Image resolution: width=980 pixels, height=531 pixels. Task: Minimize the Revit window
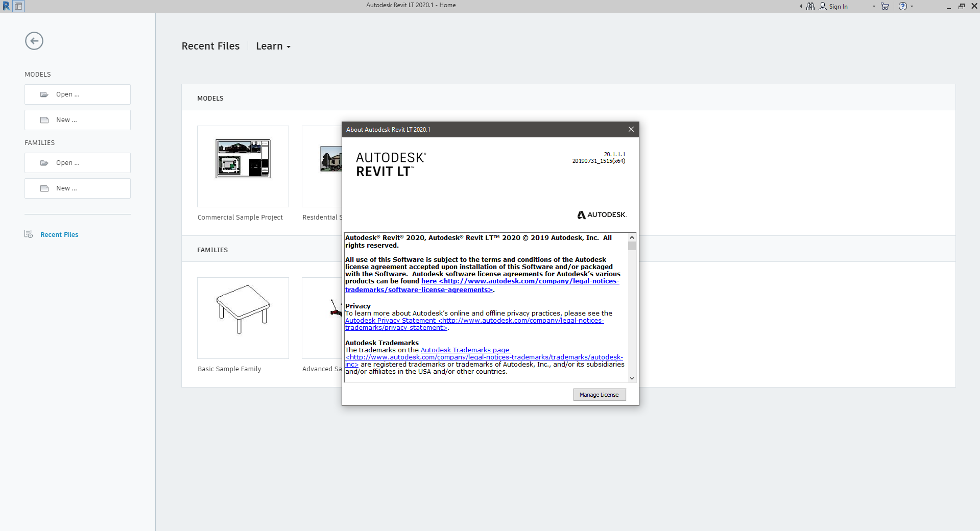[x=948, y=7]
